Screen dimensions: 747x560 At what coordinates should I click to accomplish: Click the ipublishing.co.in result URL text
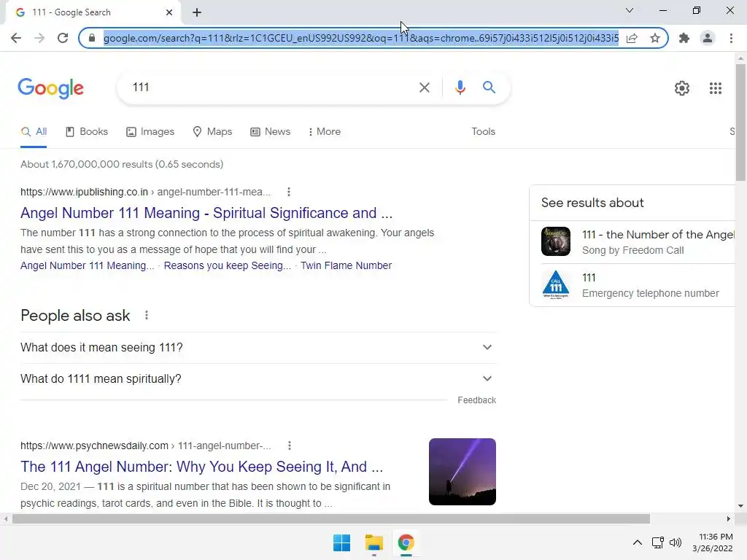[145, 192]
